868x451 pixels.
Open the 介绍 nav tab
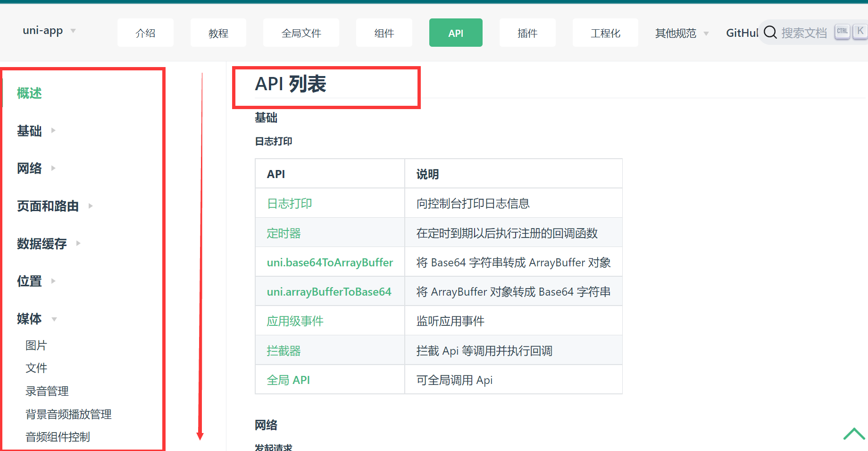tap(145, 33)
